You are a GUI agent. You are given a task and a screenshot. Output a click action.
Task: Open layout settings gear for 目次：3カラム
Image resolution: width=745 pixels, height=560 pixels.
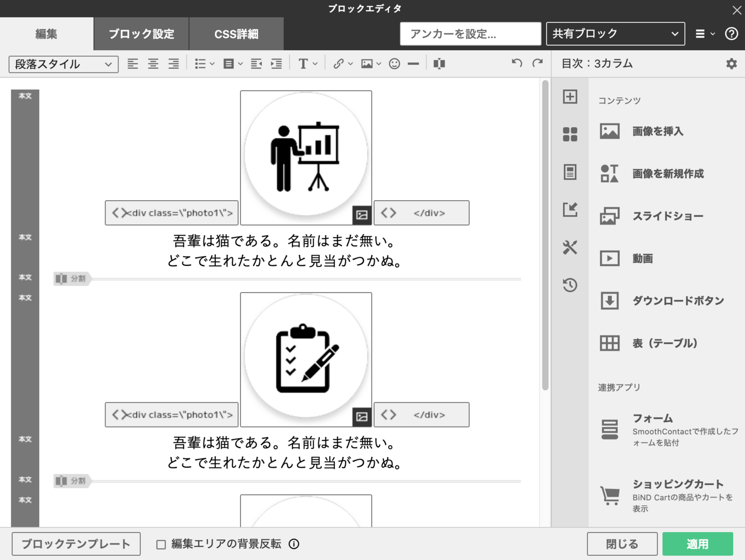pos(731,64)
